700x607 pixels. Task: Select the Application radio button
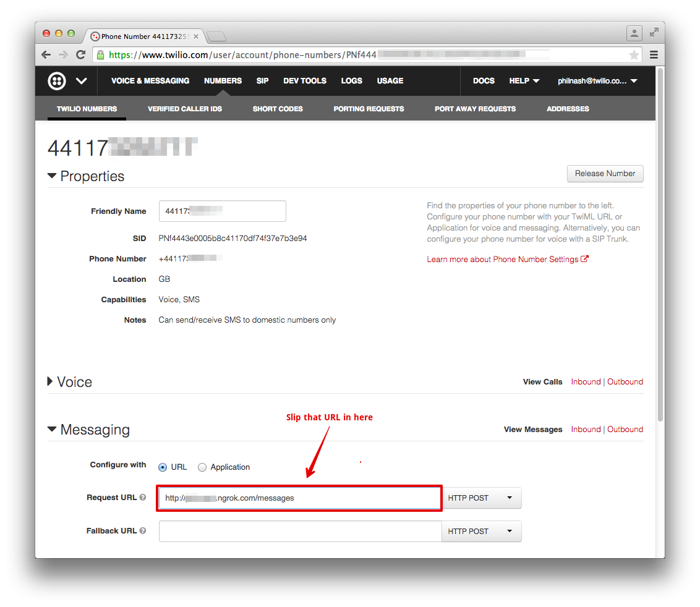coord(202,467)
